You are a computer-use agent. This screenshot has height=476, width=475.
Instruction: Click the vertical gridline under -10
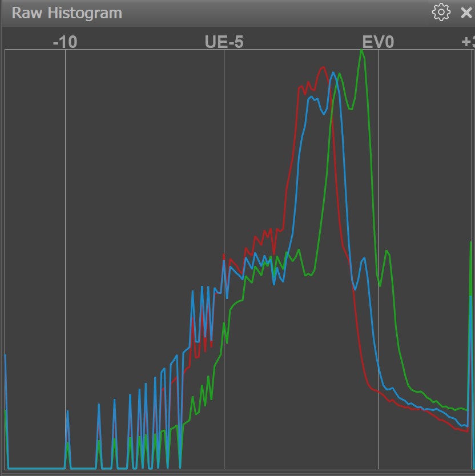click(65, 228)
